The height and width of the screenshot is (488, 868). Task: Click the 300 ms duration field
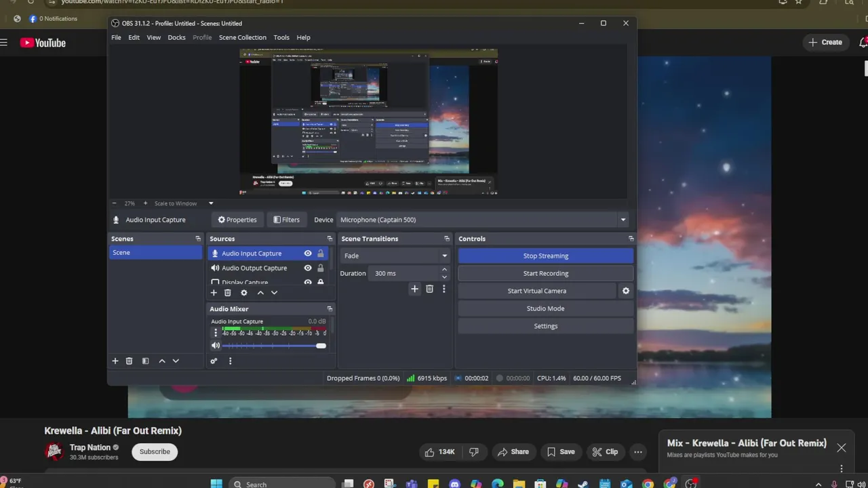405,273
